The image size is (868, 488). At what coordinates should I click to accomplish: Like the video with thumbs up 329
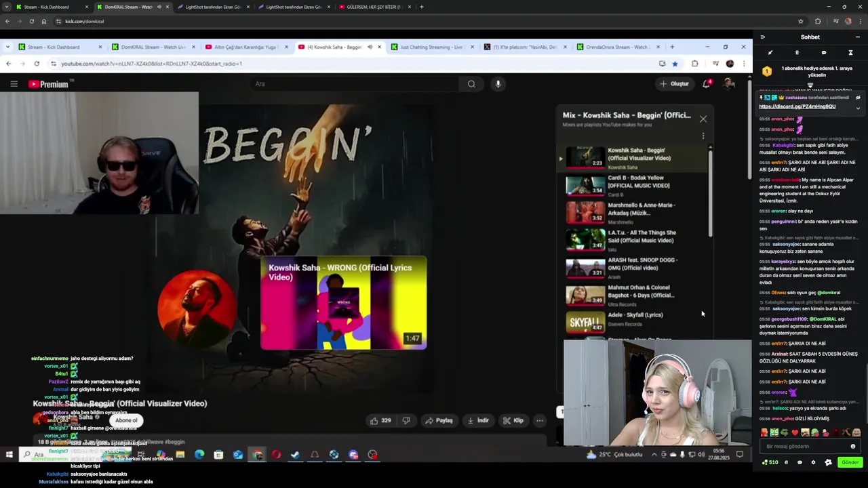[x=380, y=420]
